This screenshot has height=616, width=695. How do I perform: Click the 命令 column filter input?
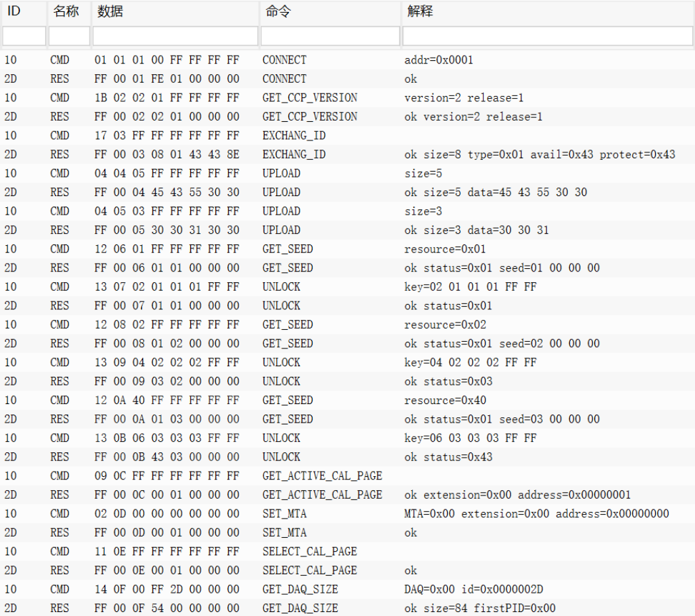330,36
